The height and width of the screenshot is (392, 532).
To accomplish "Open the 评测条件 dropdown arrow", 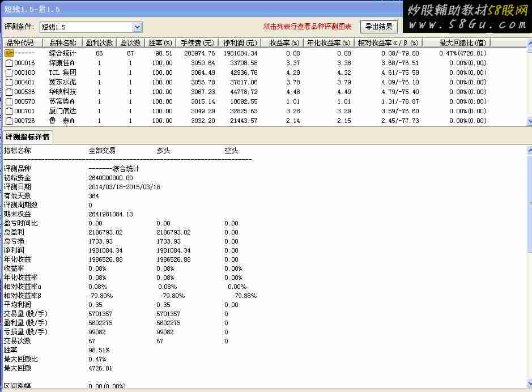I will [x=137, y=27].
